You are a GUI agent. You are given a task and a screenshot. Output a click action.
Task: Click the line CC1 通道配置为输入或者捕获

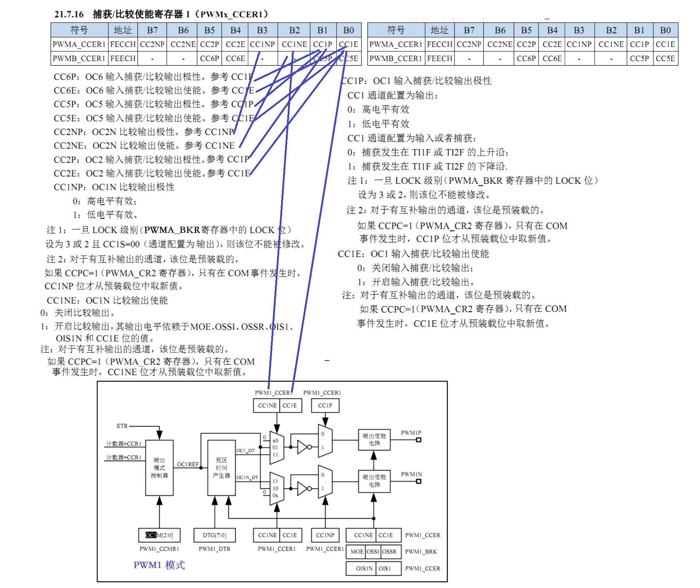[x=411, y=138]
